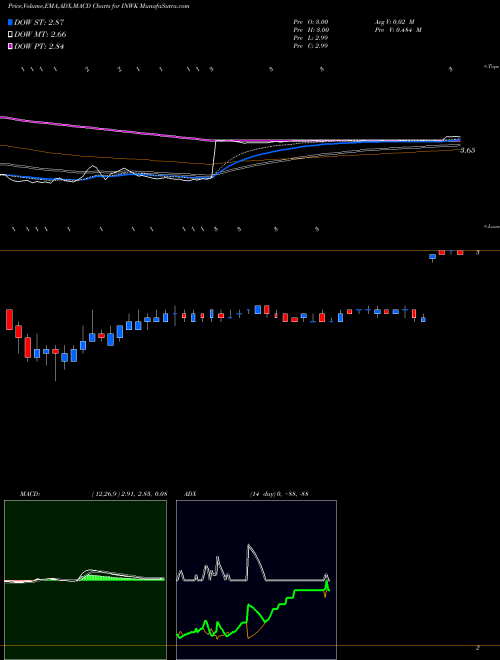Click the 'Pre H: 3.00' high value
500x660 pixels.
click(x=311, y=30)
